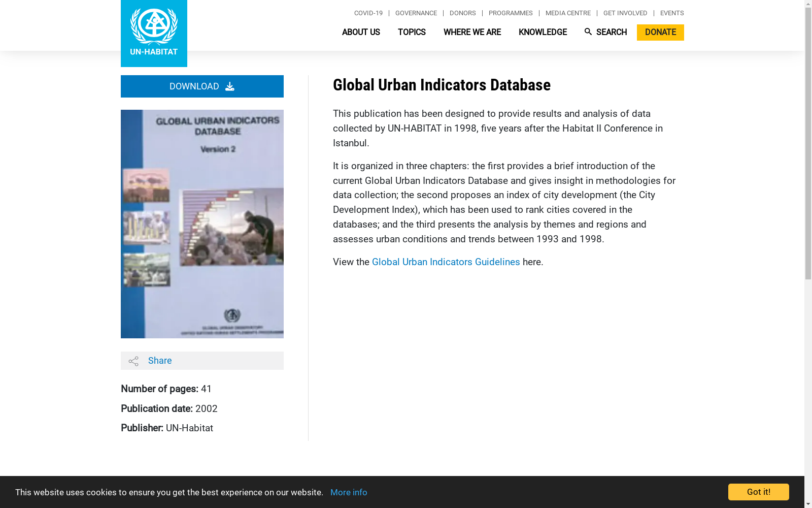Click the 'Publication date: 2002' text

click(x=169, y=409)
